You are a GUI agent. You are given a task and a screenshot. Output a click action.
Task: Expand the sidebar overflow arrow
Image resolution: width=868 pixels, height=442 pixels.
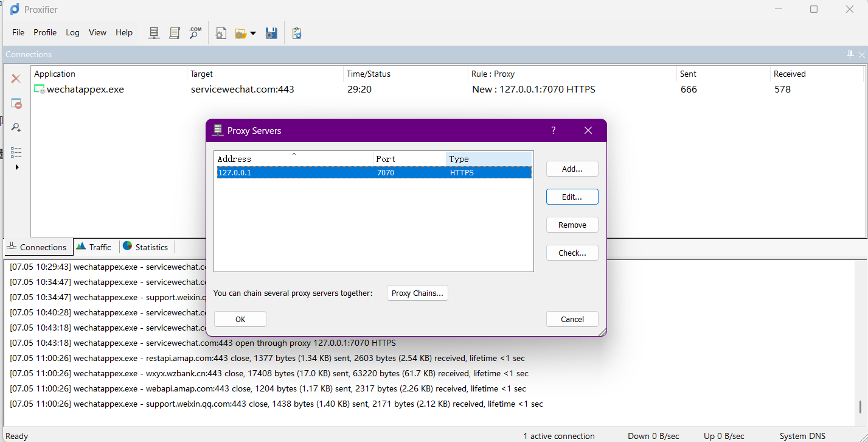(x=17, y=167)
